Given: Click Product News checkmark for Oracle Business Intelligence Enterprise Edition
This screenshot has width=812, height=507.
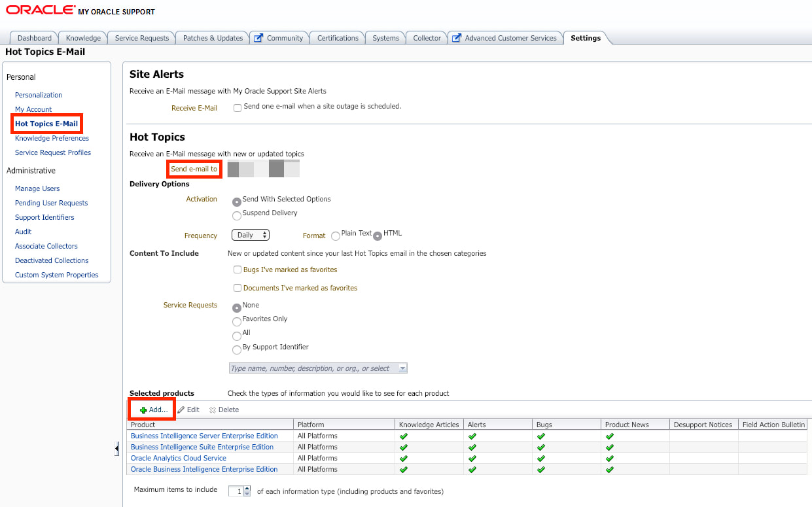Looking at the screenshot, I should (610, 469).
